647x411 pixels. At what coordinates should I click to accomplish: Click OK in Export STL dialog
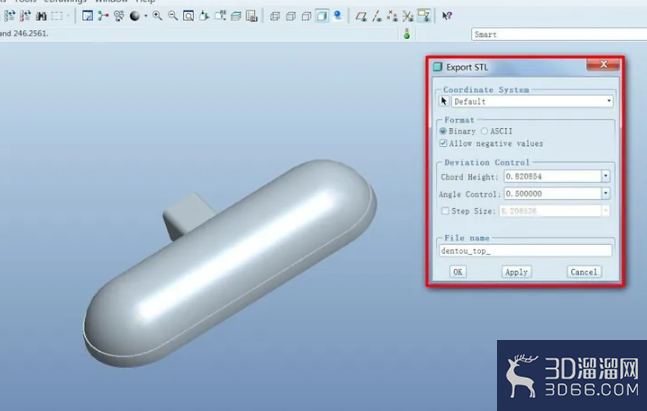click(458, 272)
